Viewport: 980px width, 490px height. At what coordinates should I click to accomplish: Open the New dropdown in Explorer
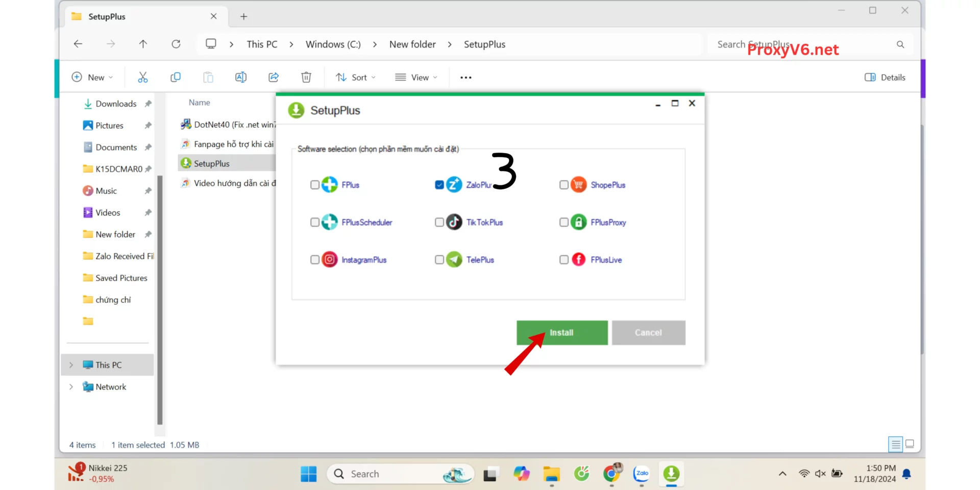(x=92, y=77)
